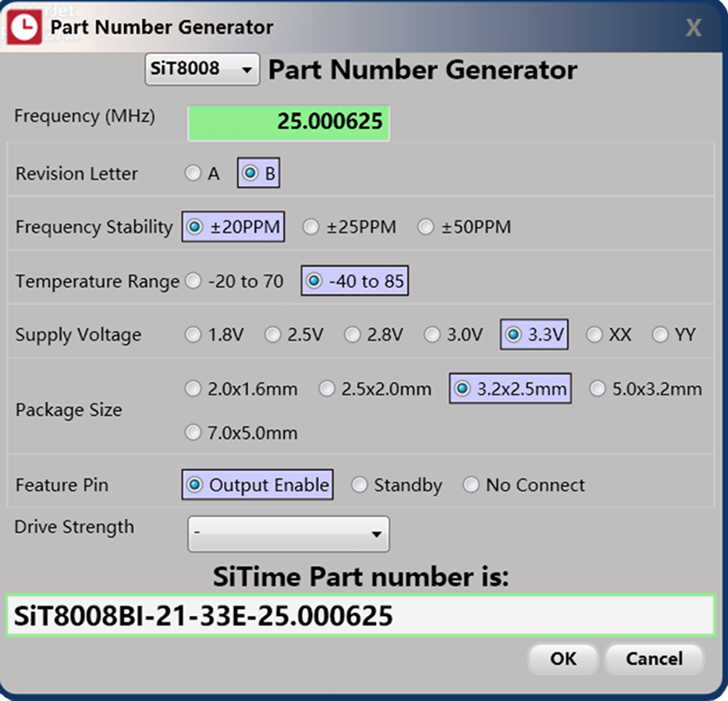The width and height of the screenshot is (728, 701).
Task: Click the Frequency (MHz) input field
Action: (289, 123)
